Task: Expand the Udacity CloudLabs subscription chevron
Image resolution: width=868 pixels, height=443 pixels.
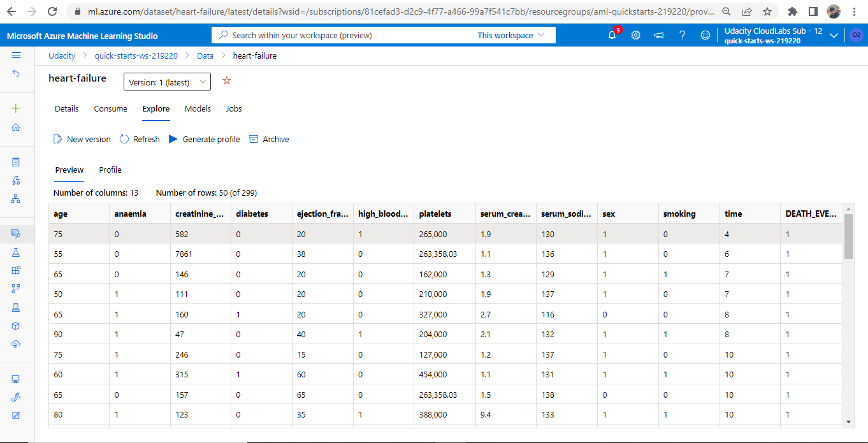Action: [x=834, y=36]
